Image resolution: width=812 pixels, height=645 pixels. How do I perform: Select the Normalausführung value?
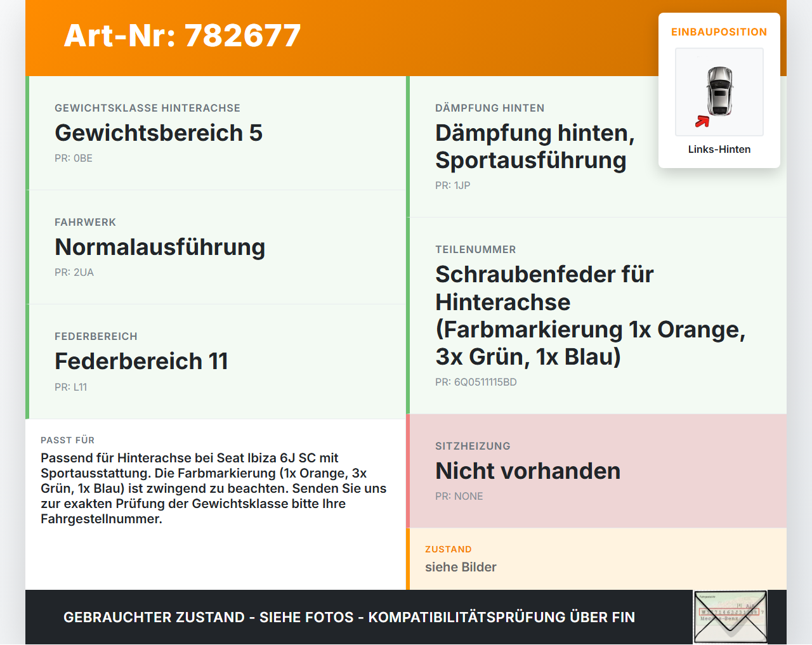pyautogui.click(x=160, y=247)
